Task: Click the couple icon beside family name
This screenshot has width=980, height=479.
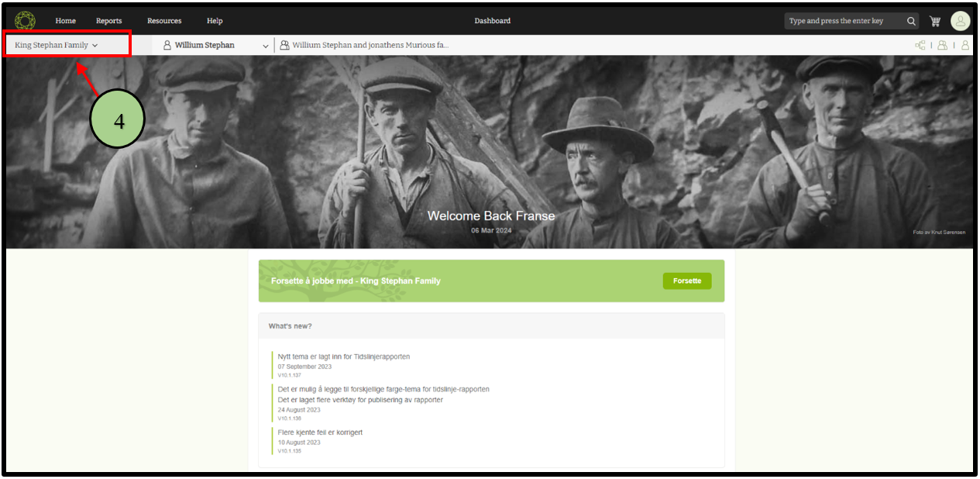Action: pyautogui.click(x=284, y=46)
